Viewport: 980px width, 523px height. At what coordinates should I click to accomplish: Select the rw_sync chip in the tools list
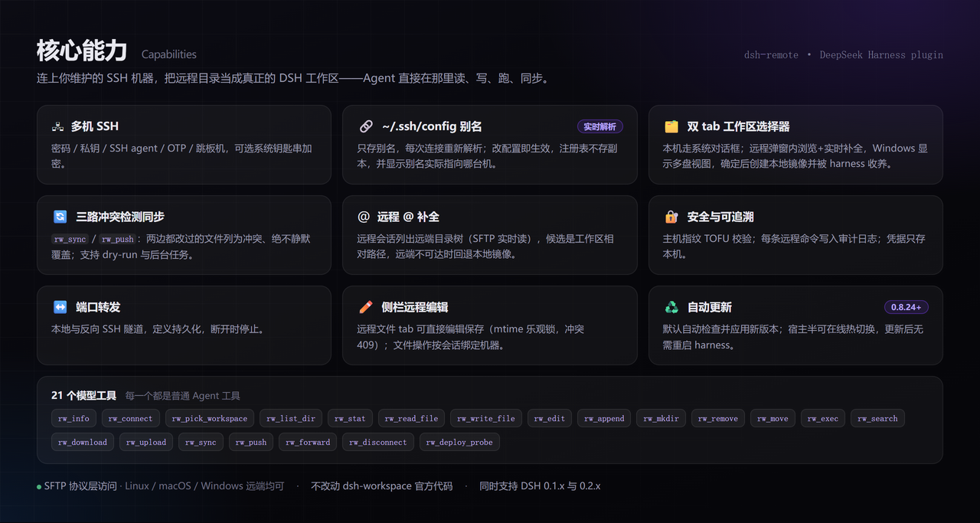[x=201, y=442]
